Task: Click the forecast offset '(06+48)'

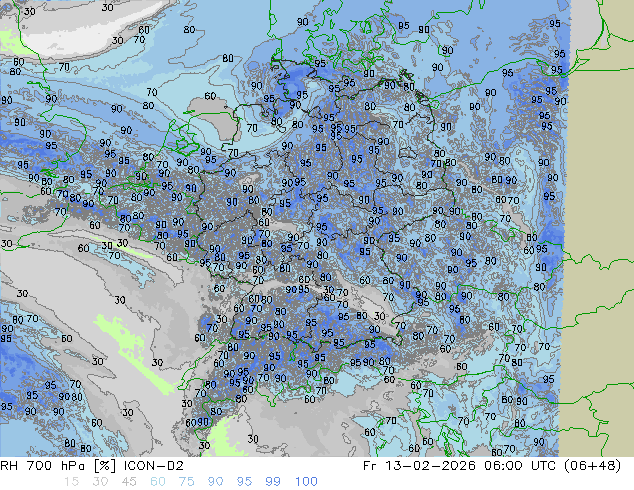Action: (x=591, y=466)
